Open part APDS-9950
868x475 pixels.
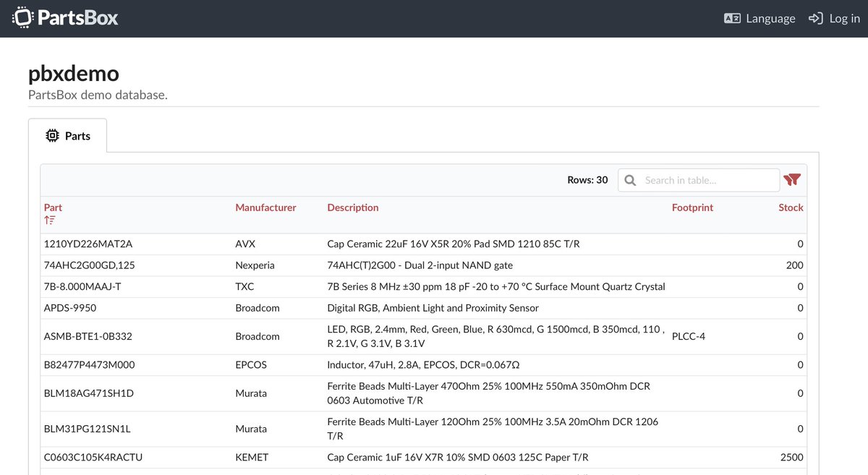coord(70,308)
